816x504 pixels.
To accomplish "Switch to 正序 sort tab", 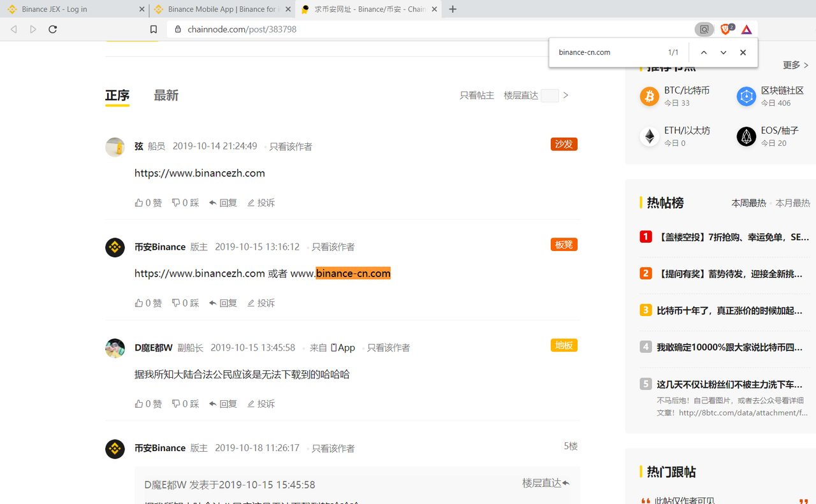I will tap(117, 95).
